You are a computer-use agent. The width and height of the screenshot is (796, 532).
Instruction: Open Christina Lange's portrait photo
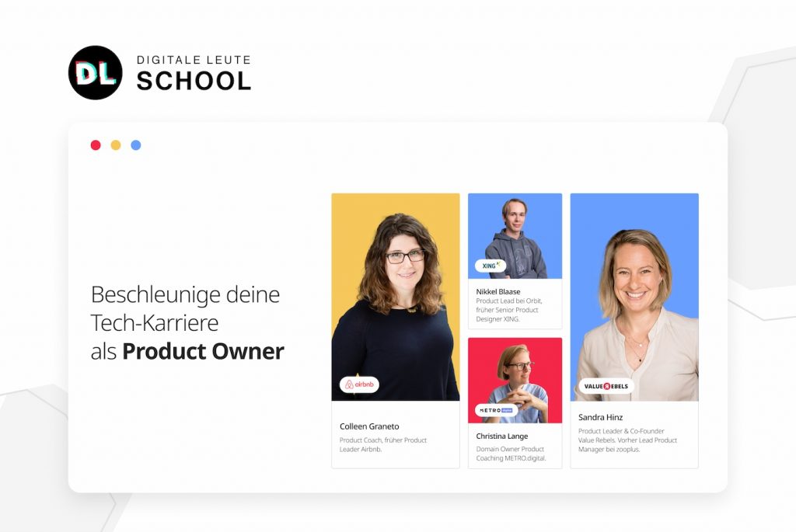(515, 381)
